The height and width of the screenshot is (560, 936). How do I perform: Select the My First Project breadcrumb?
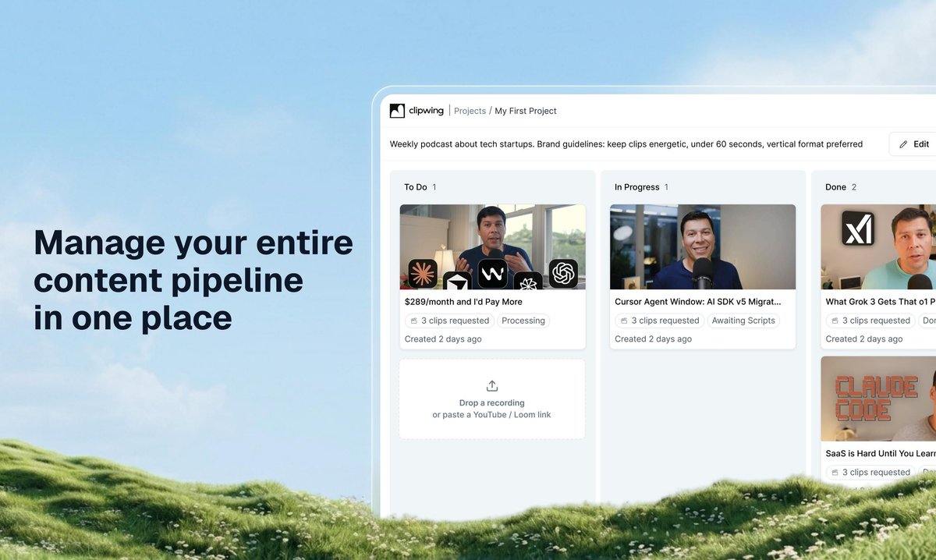526,111
